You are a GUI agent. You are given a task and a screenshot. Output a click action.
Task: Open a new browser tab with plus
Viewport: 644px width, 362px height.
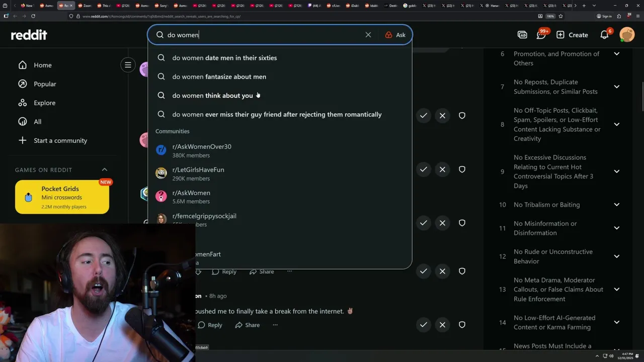pyautogui.click(x=584, y=6)
